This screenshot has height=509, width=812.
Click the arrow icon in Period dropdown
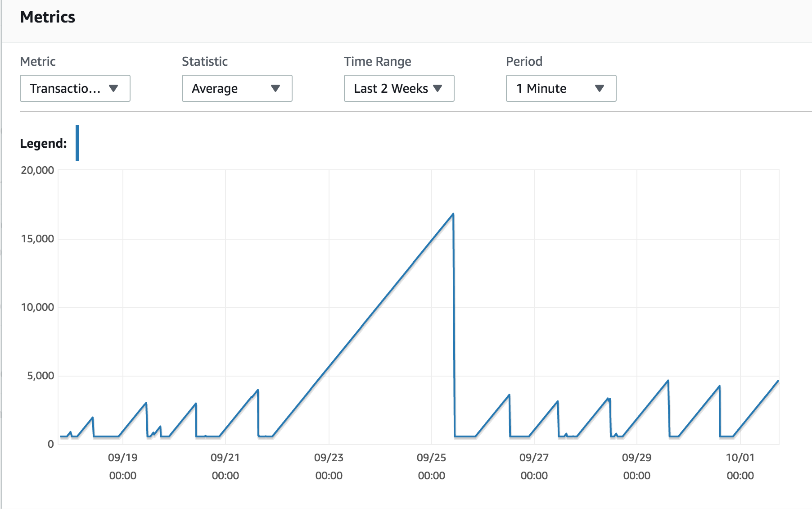point(600,88)
